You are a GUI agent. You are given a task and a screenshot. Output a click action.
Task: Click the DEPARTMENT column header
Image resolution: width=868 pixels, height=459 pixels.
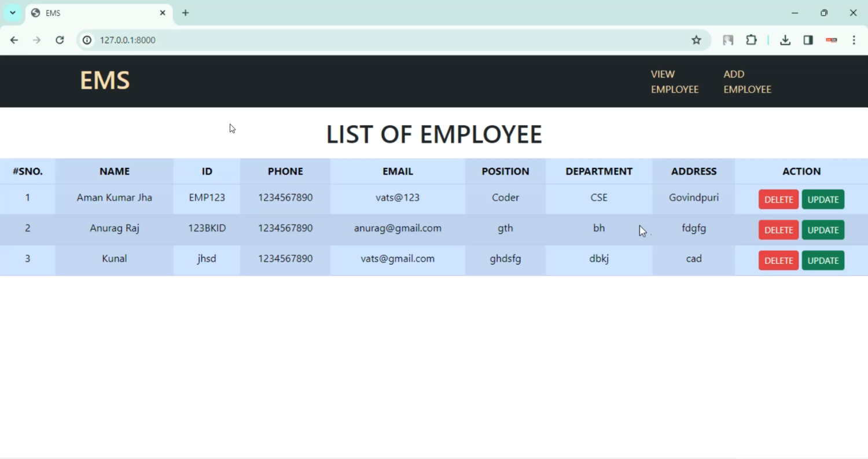599,171
